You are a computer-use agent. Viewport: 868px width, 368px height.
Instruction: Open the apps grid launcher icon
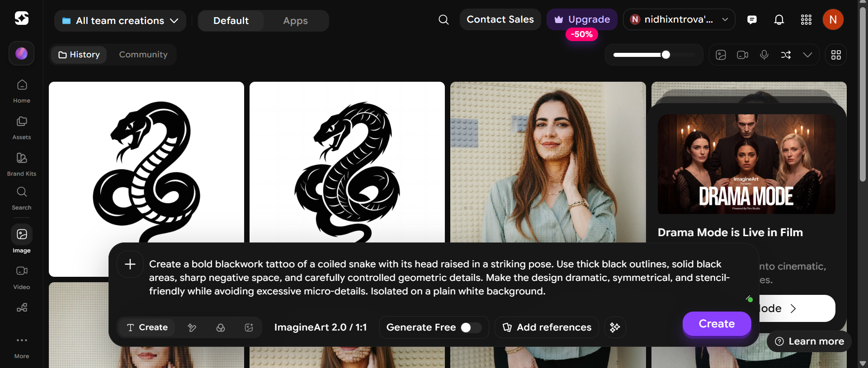point(806,19)
